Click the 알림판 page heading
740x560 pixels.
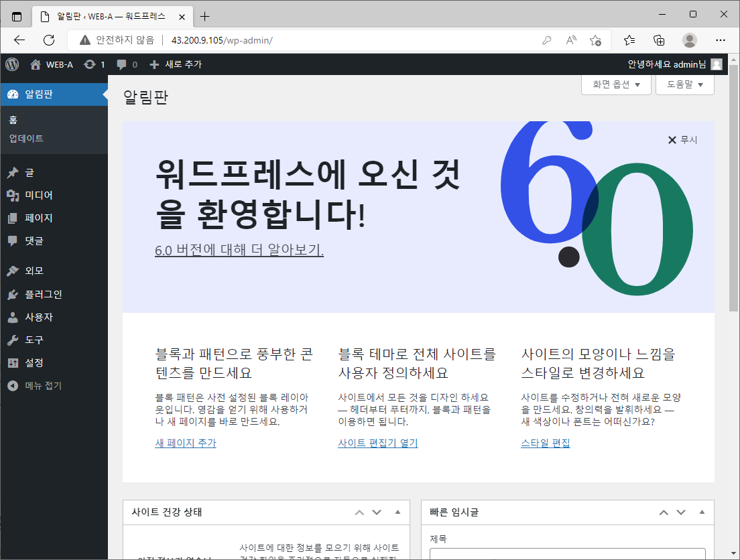point(146,97)
